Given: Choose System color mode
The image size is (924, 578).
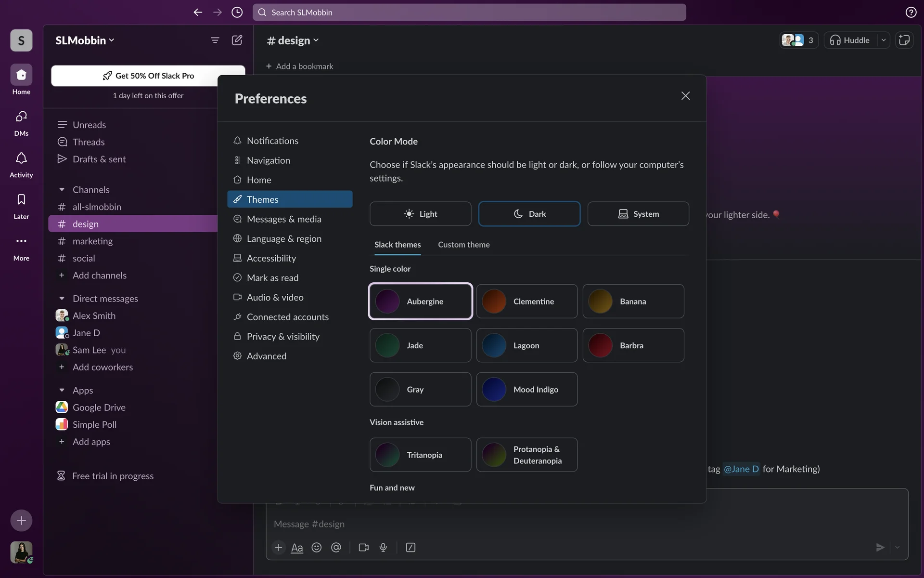Looking at the screenshot, I should click(x=638, y=214).
